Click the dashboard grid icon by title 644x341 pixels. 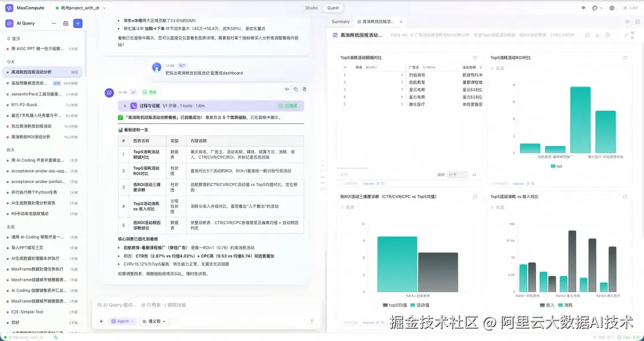(x=335, y=35)
